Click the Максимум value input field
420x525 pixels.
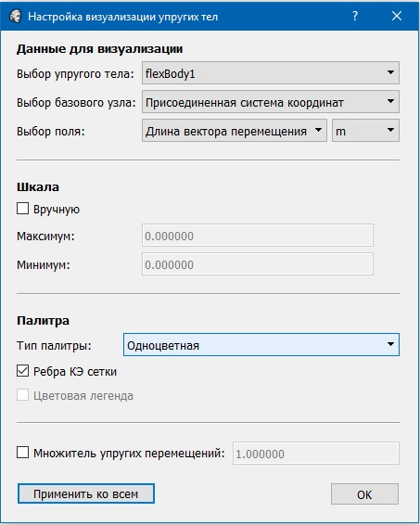click(x=258, y=236)
